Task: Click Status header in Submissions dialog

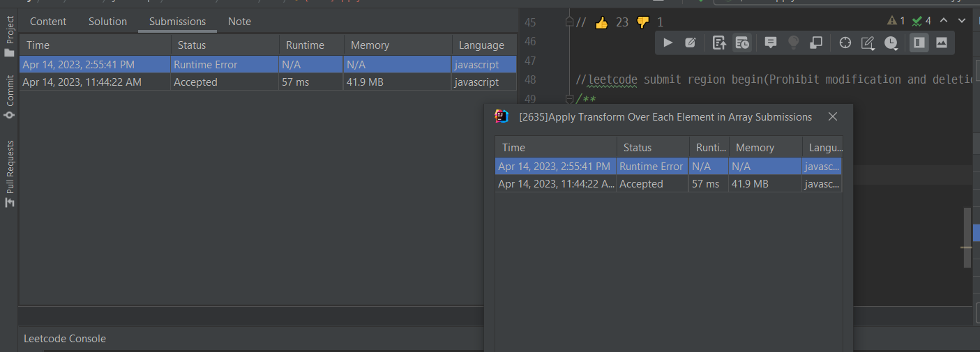Action: click(653, 148)
